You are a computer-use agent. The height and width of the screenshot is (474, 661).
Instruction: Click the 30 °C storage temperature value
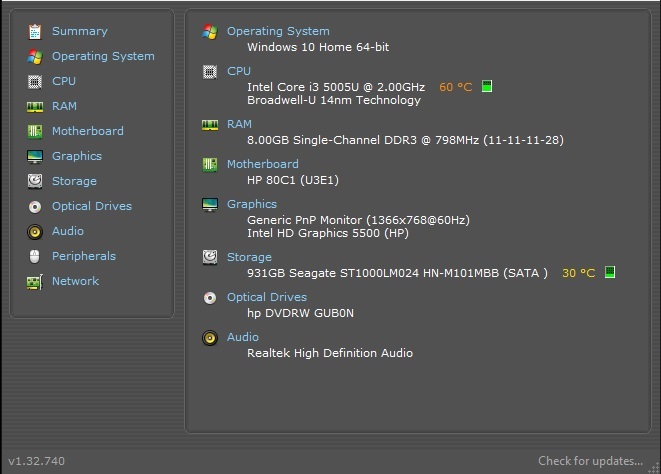pos(578,273)
